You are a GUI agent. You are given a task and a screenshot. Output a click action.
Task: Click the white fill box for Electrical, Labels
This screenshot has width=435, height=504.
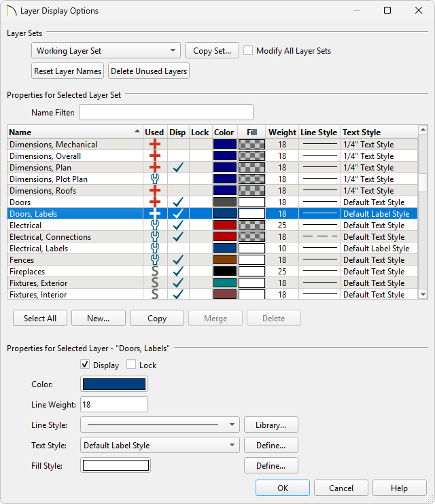click(252, 249)
